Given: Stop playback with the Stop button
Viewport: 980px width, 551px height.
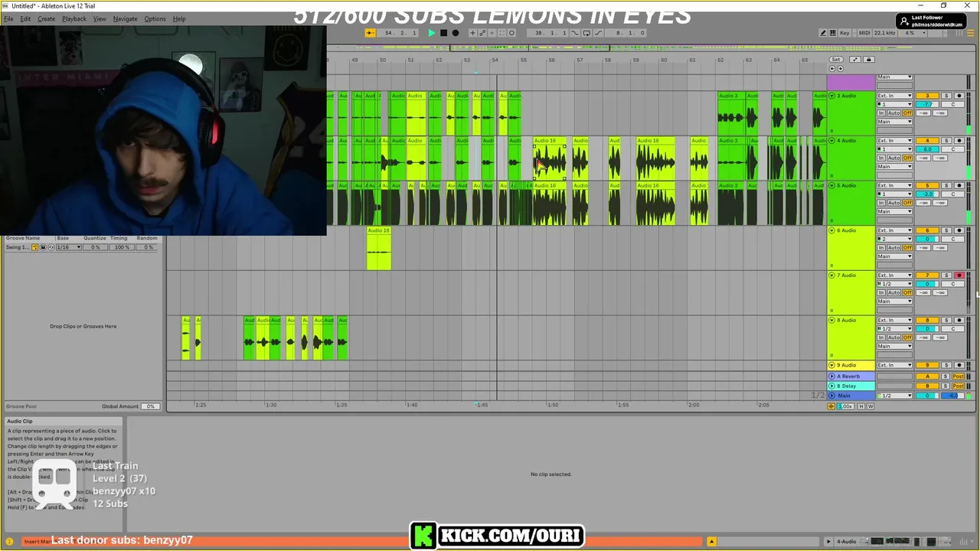Looking at the screenshot, I should pyautogui.click(x=443, y=33).
